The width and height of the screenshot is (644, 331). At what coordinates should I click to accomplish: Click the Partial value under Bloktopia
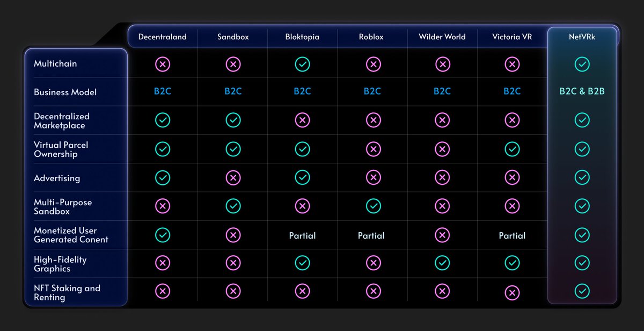[x=302, y=235]
